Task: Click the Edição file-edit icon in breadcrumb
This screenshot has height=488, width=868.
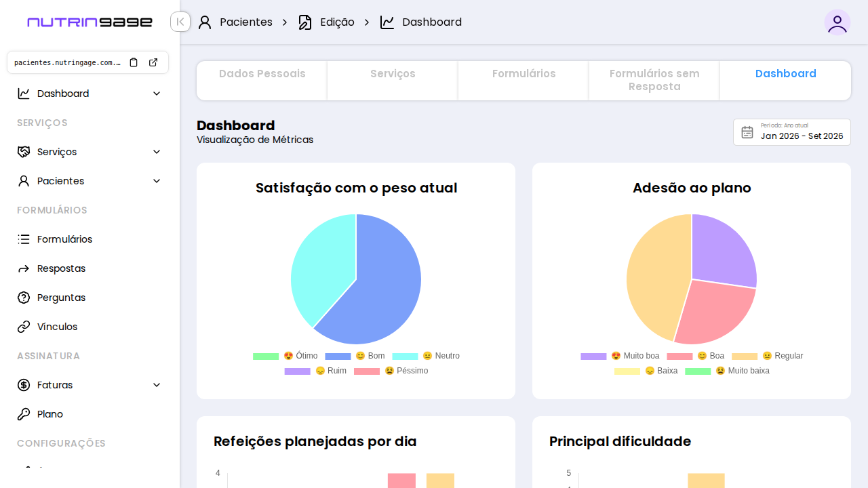Action: pyautogui.click(x=305, y=22)
